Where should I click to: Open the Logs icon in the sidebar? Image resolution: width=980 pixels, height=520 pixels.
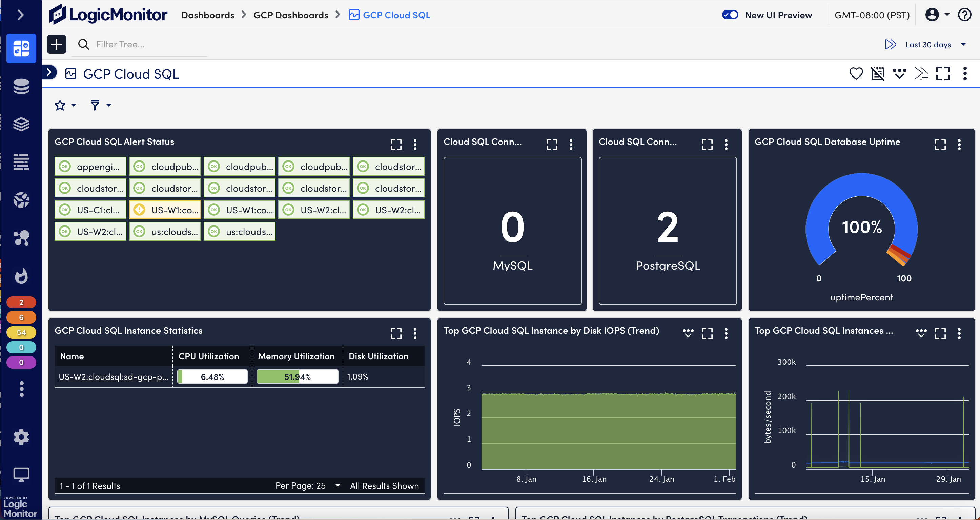pyautogui.click(x=21, y=162)
